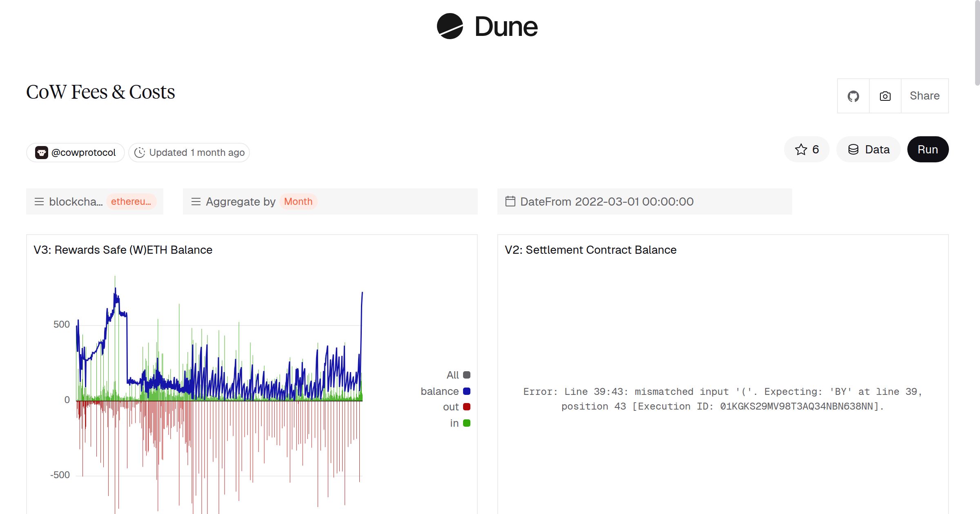The image size is (980, 514).
Task: Click the camera screenshot icon
Action: pyautogui.click(x=884, y=95)
